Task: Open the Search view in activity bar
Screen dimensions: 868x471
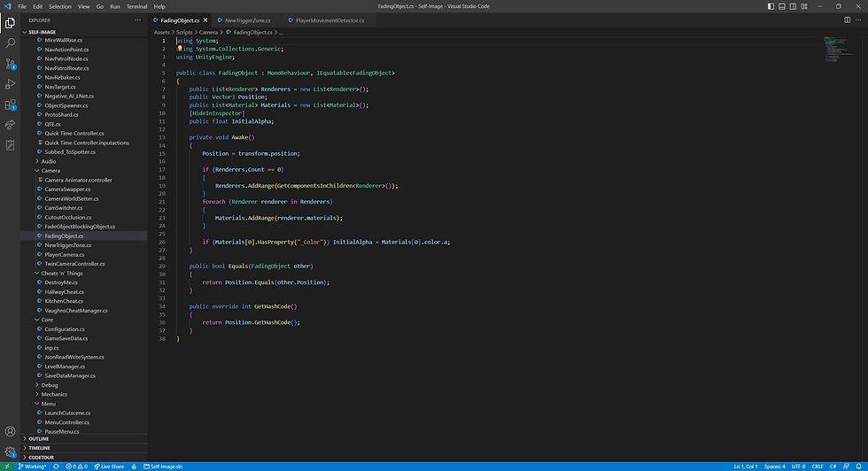Action: click(10, 43)
